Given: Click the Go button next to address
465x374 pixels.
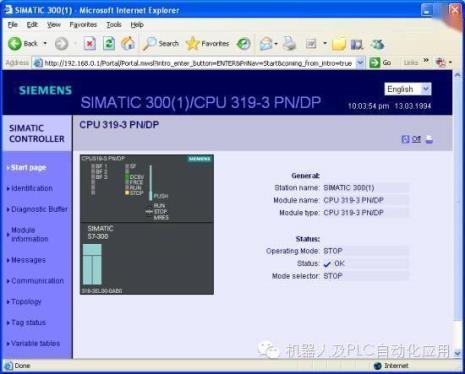Looking at the screenshot, I should [380, 62].
